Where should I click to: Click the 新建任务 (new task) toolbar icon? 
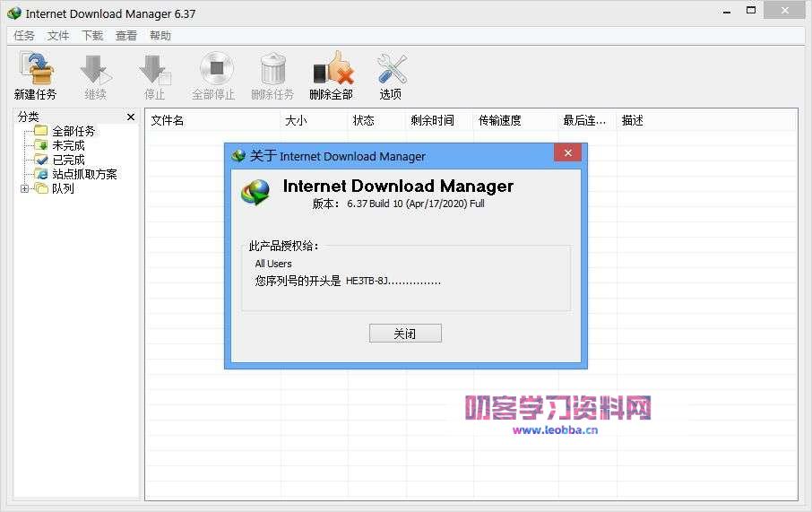(x=36, y=69)
